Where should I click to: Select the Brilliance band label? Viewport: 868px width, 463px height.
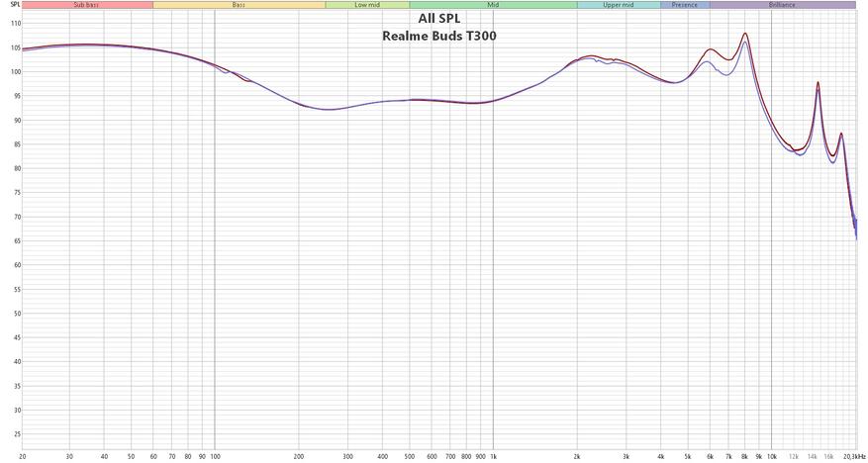coord(783,5)
